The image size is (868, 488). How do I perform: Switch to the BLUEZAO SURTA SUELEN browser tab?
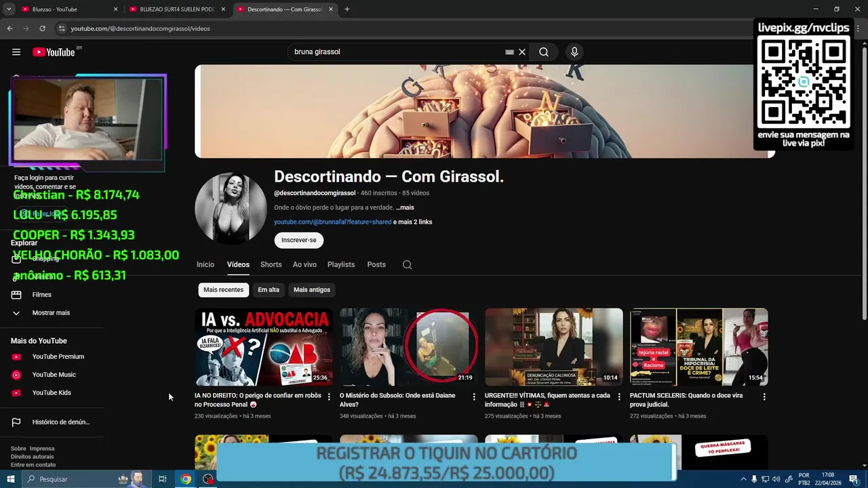[176, 9]
